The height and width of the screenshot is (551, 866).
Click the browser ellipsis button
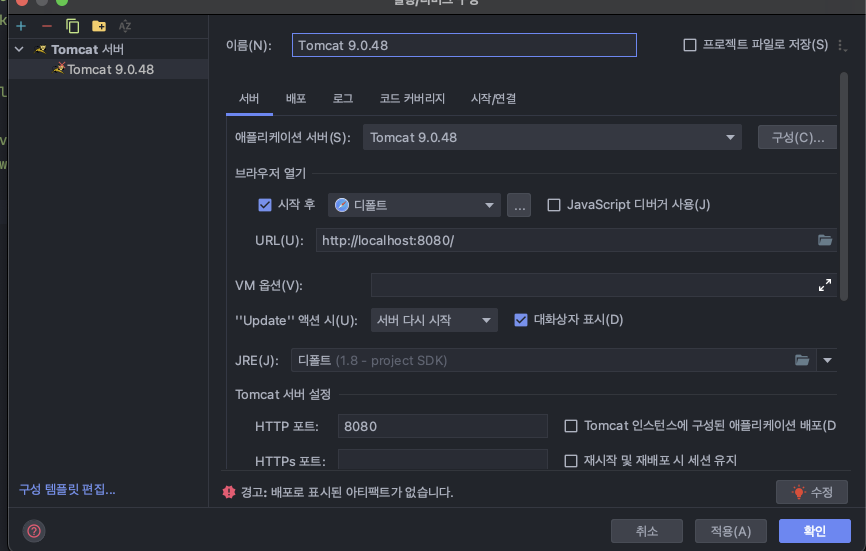tap(519, 205)
